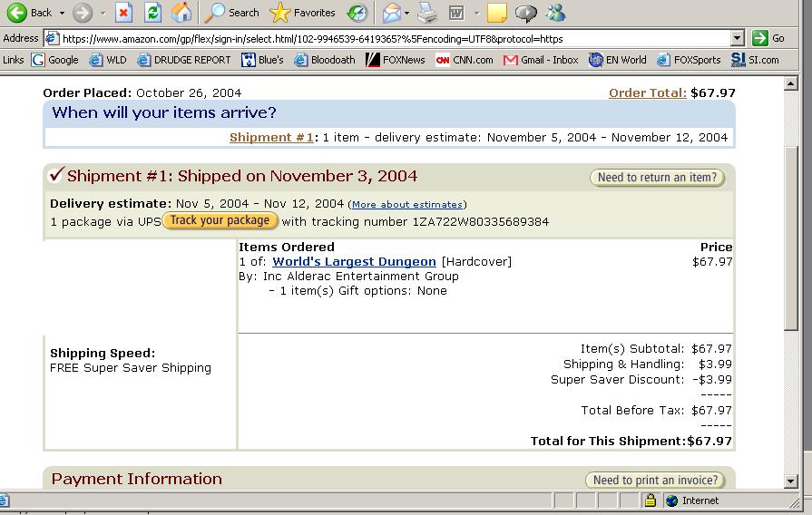Viewport: 812px width, 515px height.
Task: Click the Super Saver Discount -$3.99 value
Action: tap(712, 379)
